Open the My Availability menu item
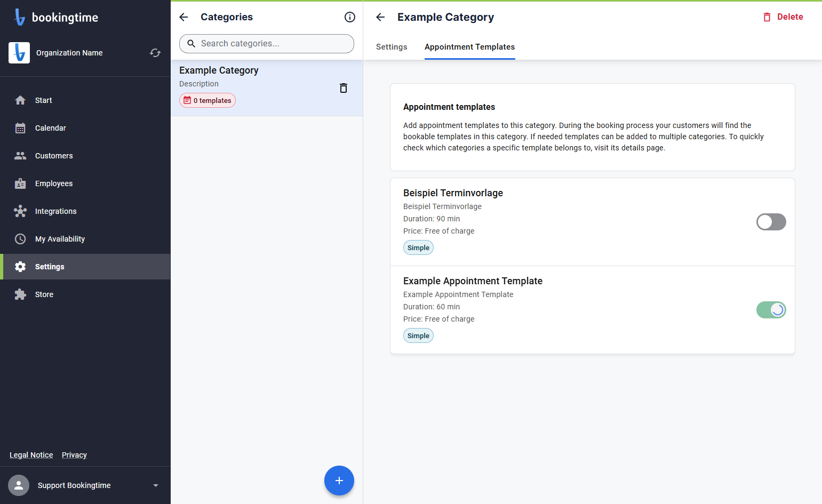822x504 pixels. click(85, 239)
